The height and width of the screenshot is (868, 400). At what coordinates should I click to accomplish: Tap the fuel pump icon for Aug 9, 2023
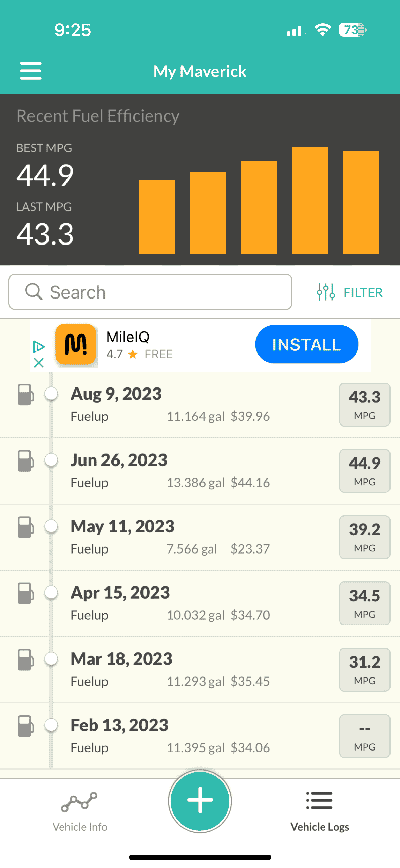26,395
